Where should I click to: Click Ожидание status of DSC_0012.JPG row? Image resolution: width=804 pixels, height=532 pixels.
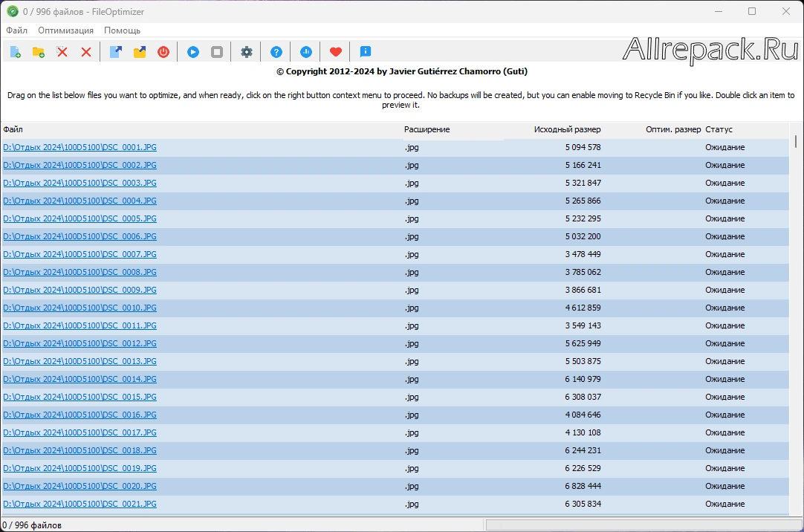click(724, 343)
